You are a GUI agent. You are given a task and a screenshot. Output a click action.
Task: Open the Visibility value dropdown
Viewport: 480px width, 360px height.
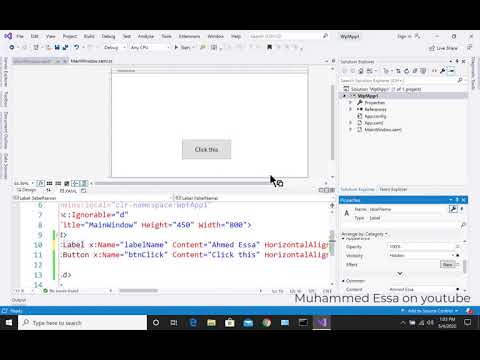click(421, 255)
